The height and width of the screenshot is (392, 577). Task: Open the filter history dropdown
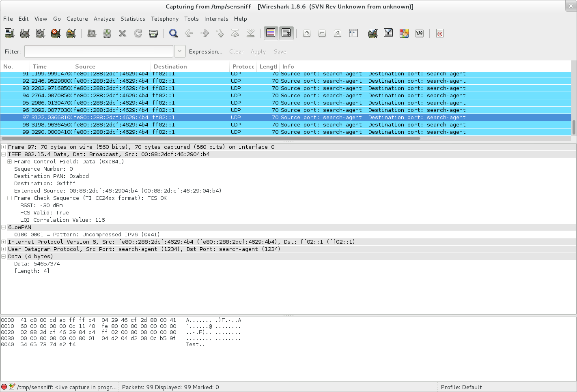(x=180, y=51)
